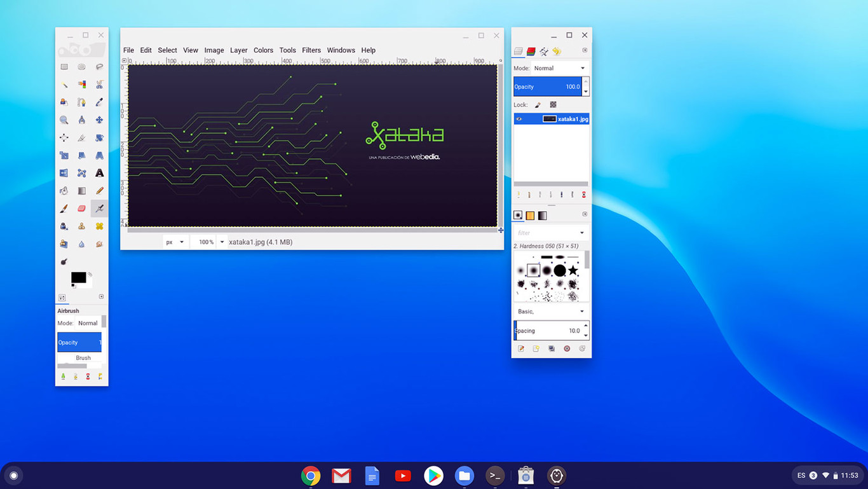The width and height of the screenshot is (868, 489).
Task: Select the Bucket Fill tool
Action: click(x=64, y=190)
